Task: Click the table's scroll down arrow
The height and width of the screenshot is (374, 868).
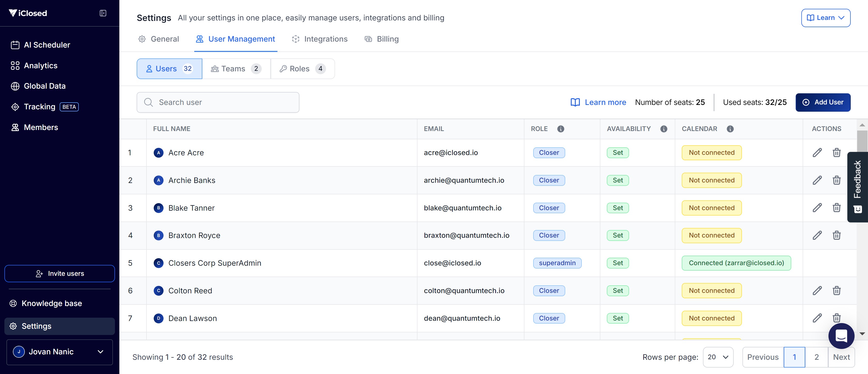Action: tap(862, 333)
